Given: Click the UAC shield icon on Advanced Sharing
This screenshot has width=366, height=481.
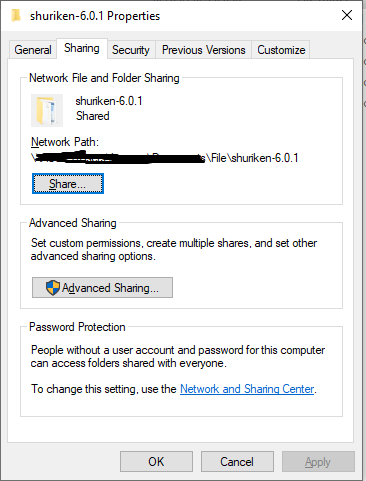Looking at the screenshot, I should pos(53,288).
